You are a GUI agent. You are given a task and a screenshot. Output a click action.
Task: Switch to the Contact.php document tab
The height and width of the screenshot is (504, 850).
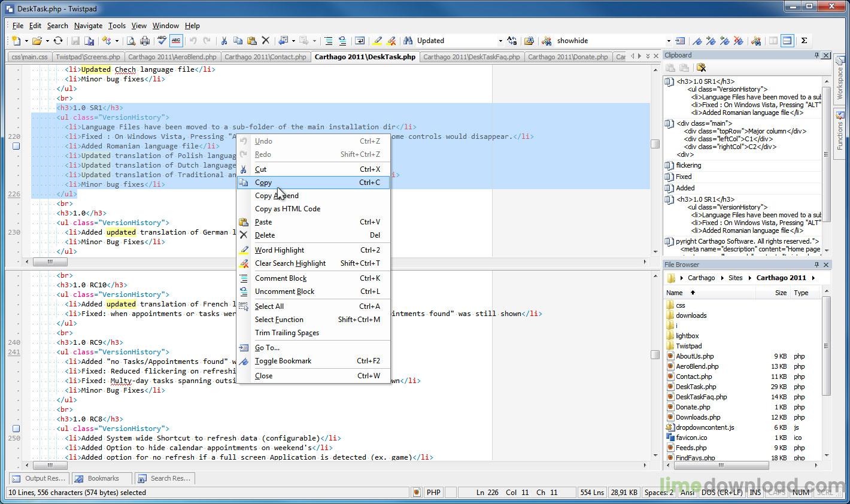point(265,57)
